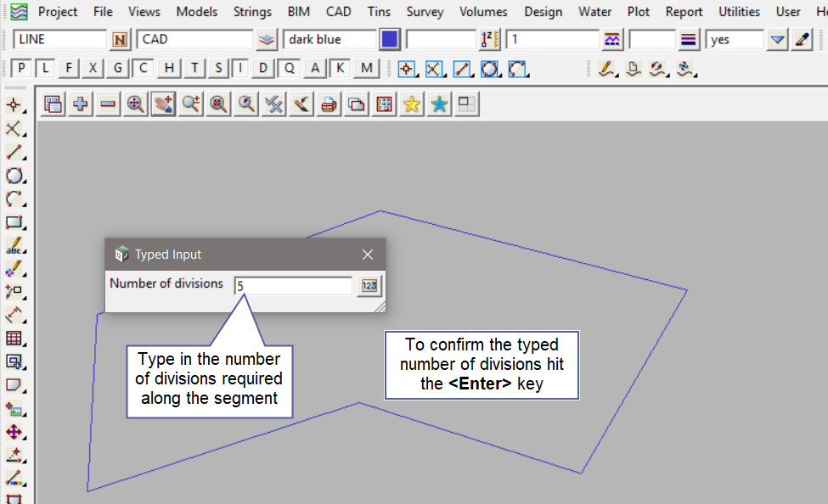
Task: Click the K button in snaps toolbar
Action: coord(340,68)
